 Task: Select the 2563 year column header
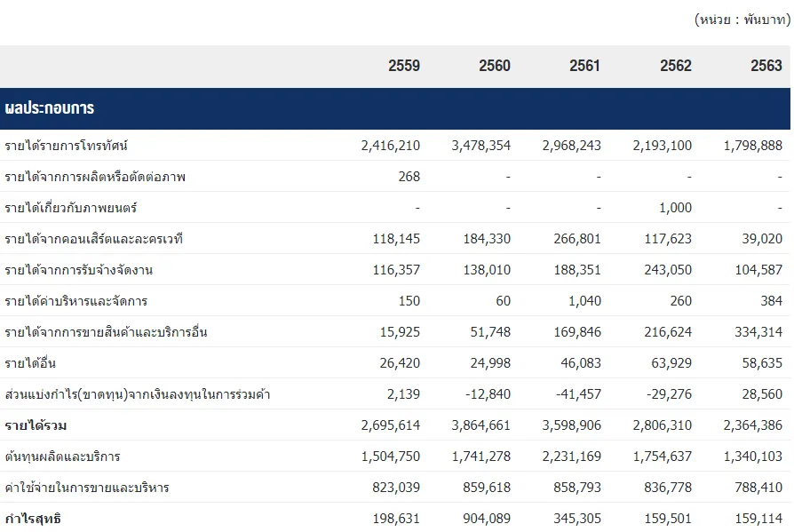(x=766, y=66)
